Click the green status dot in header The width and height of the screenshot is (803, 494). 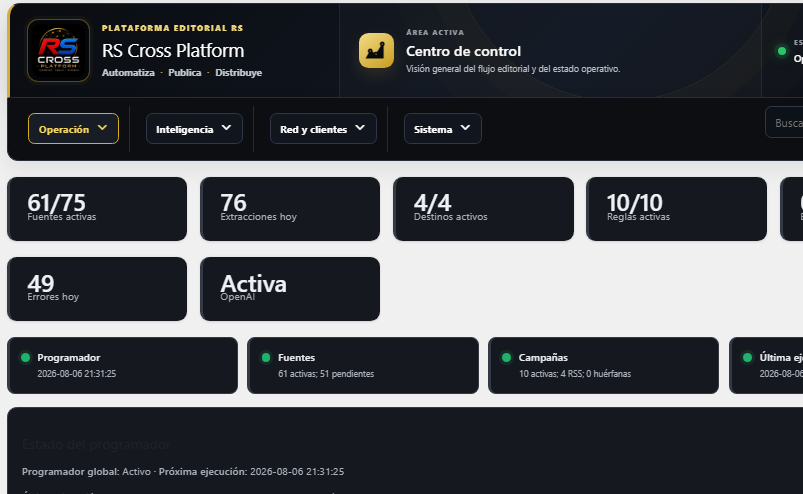tap(781, 51)
